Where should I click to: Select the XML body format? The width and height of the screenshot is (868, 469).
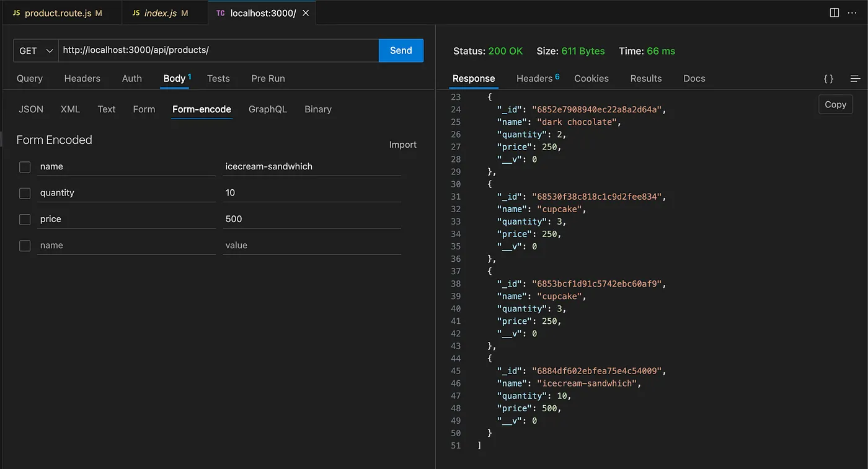click(69, 109)
